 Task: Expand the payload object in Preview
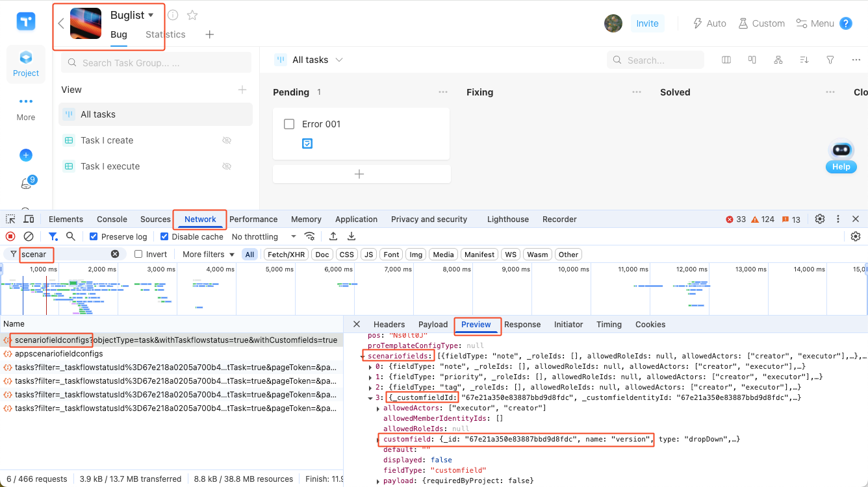pos(379,481)
